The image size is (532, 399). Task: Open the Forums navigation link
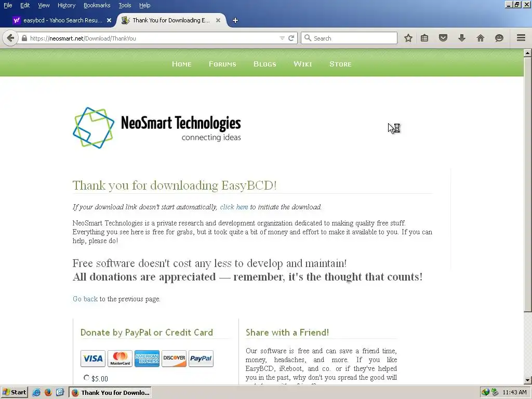pos(222,64)
